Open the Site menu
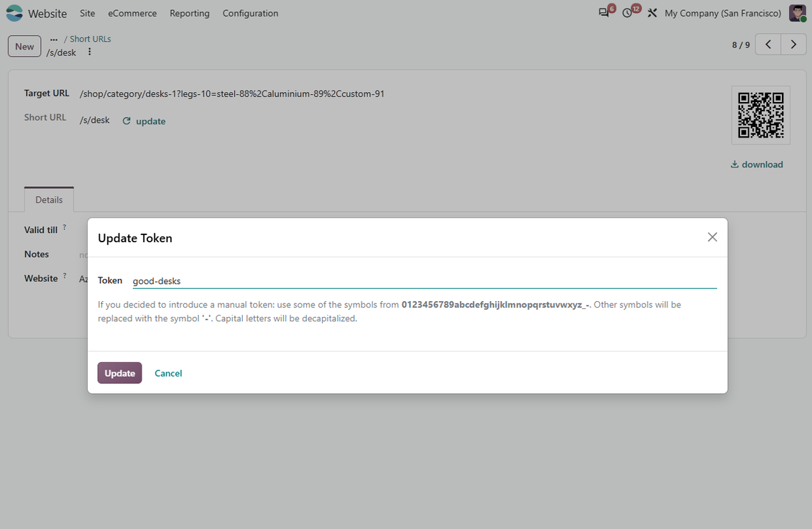The height and width of the screenshot is (529, 812). [x=88, y=13]
